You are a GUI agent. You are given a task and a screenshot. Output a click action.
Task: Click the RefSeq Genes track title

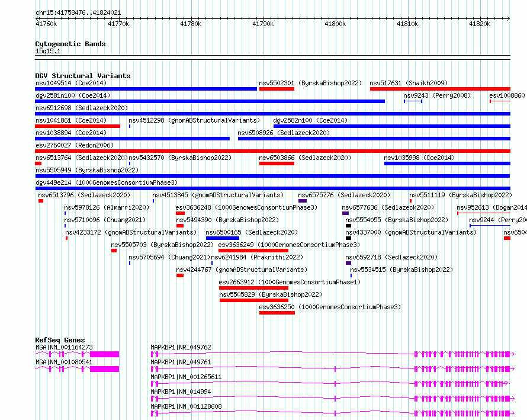60,340
